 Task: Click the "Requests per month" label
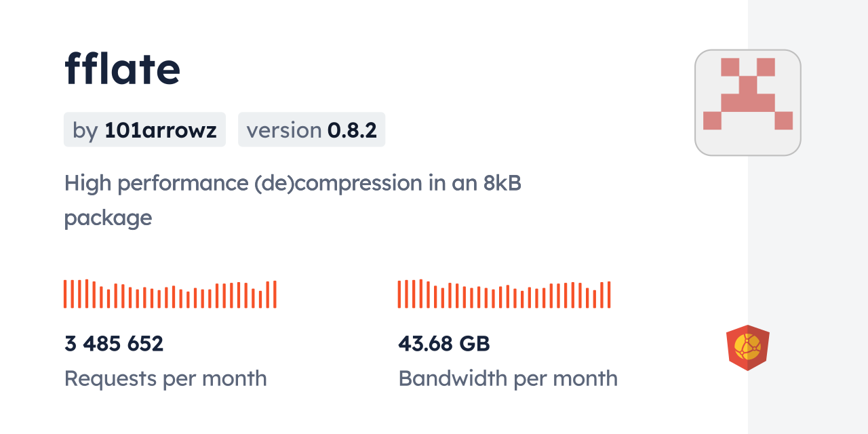tap(165, 378)
